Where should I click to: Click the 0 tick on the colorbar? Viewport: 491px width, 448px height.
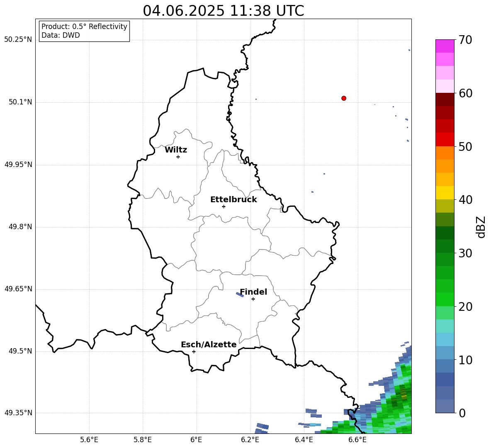[462, 413]
